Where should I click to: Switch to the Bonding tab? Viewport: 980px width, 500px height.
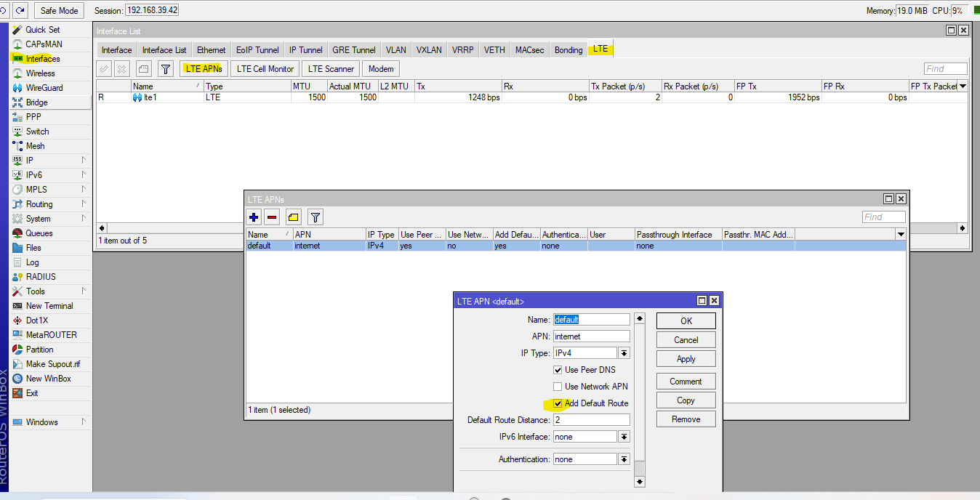(569, 50)
